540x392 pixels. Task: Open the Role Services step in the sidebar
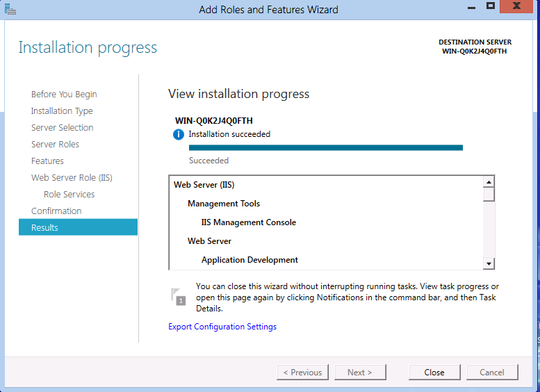69,195
